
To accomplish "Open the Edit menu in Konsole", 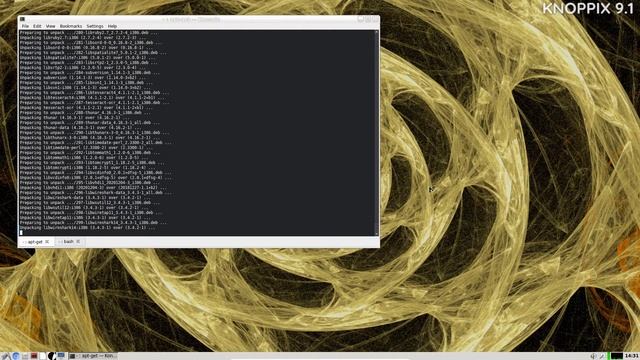I will [37, 26].
